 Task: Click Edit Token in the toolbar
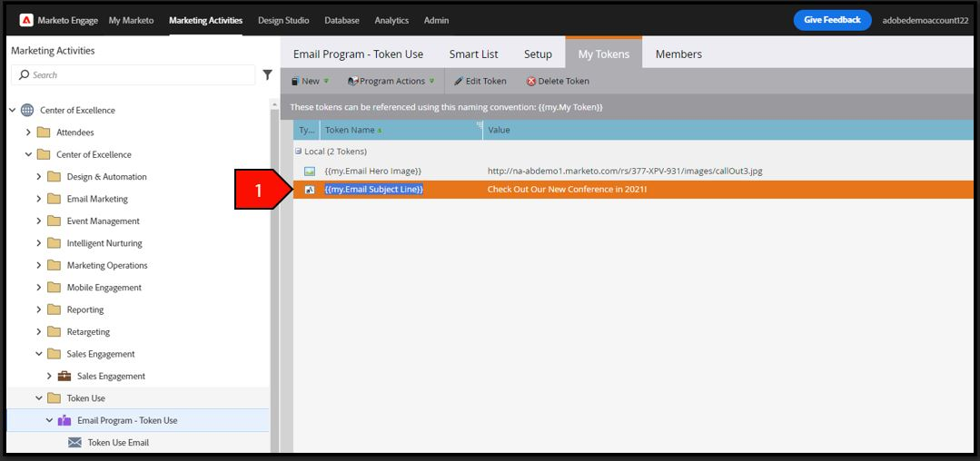pyautogui.click(x=480, y=81)
